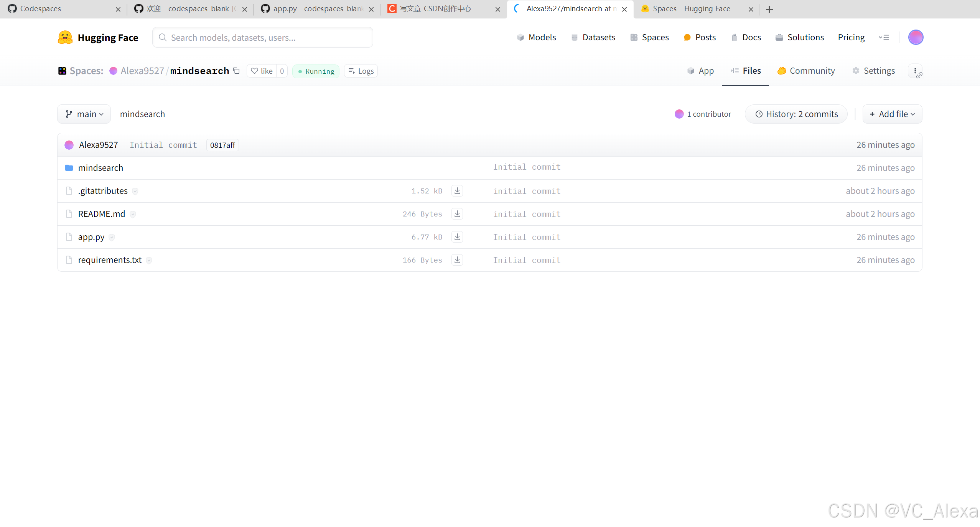Open app.py file
Screen dimensions: 980x527
(x=91, y=237)
